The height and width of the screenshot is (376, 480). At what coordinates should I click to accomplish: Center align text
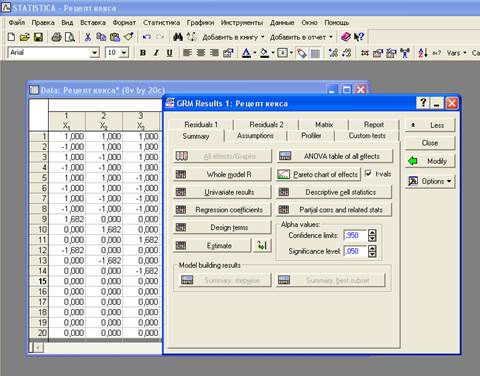pos(201,53)
